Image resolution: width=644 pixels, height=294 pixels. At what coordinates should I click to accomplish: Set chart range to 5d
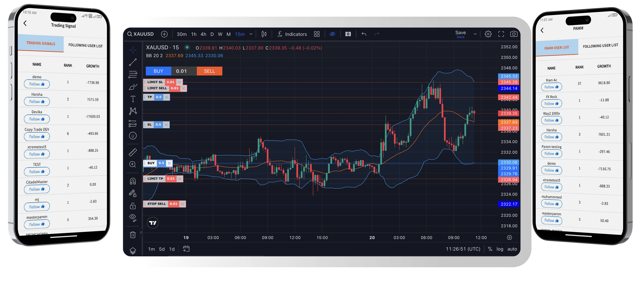click(x=162, y=249)
